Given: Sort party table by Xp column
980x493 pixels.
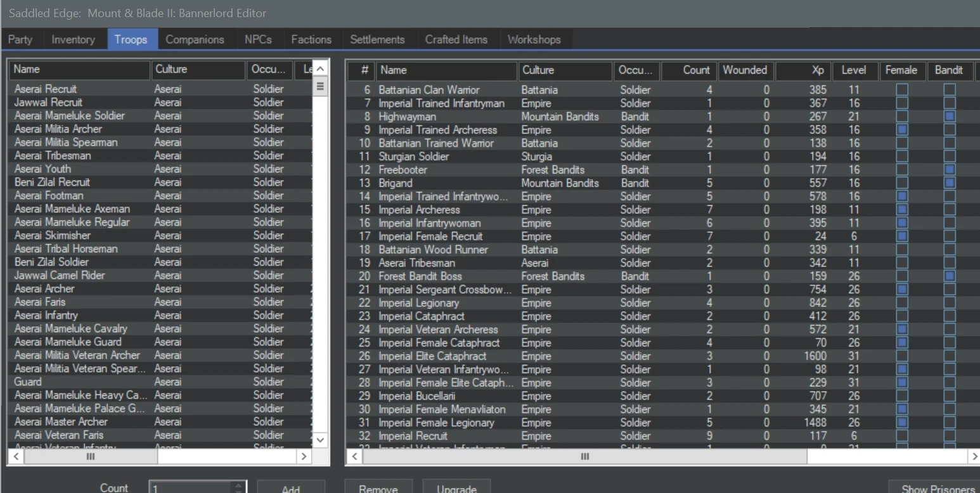Looking at the screenshot, I should tap(803, 70).
